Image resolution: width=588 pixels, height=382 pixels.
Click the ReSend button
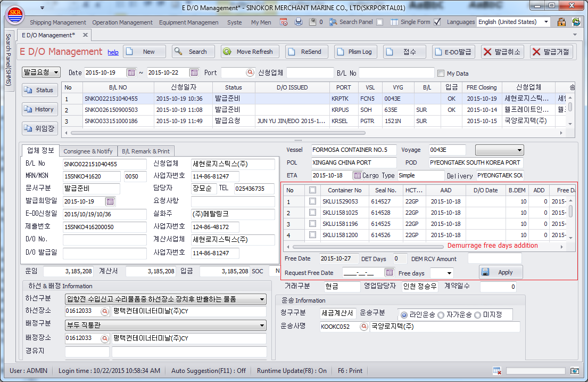(307, 52)
